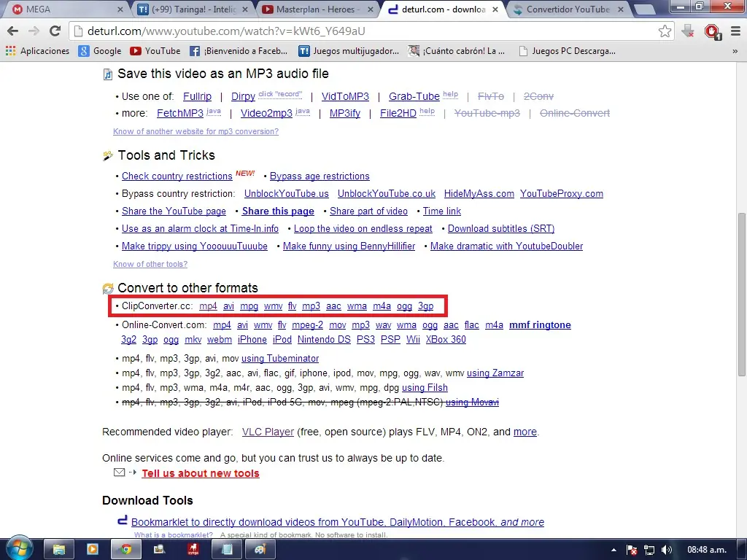
Task: Reload the current page
Action: [55, 31]
